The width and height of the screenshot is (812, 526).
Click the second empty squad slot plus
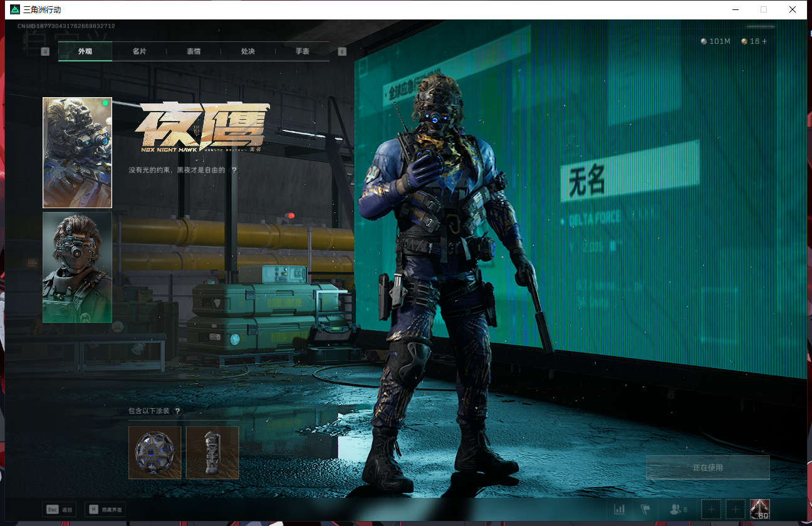(x=736, y=510)
